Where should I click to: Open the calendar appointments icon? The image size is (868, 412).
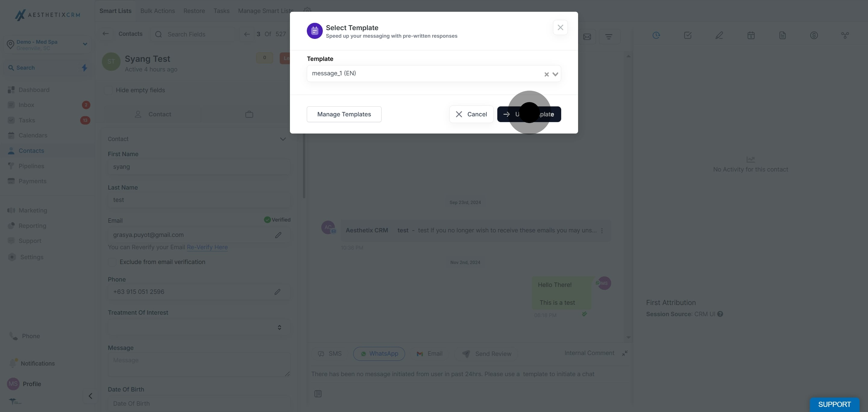[x=751, y=35]
